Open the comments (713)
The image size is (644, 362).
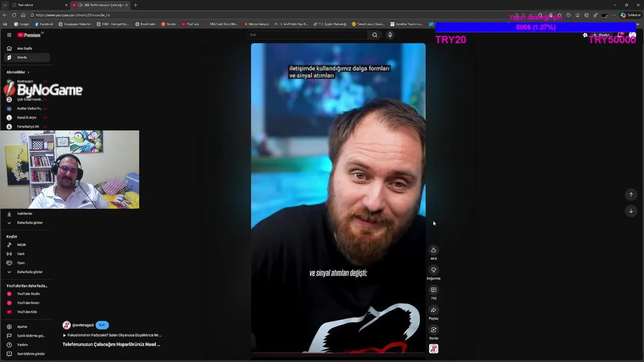(433, 290)
